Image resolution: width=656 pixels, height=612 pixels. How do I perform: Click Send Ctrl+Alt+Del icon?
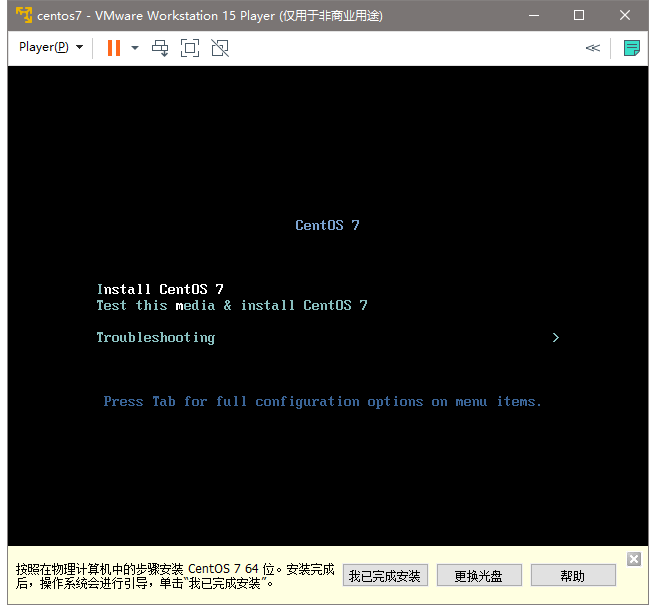click(160, 48)
